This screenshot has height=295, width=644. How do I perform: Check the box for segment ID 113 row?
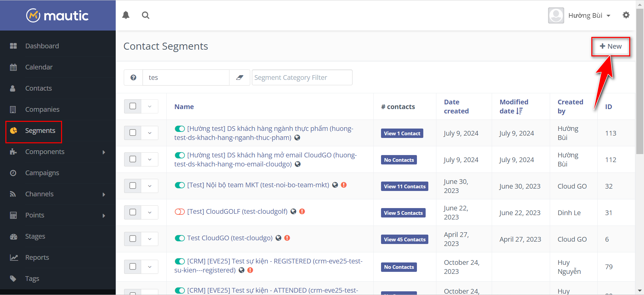[133, 133]
